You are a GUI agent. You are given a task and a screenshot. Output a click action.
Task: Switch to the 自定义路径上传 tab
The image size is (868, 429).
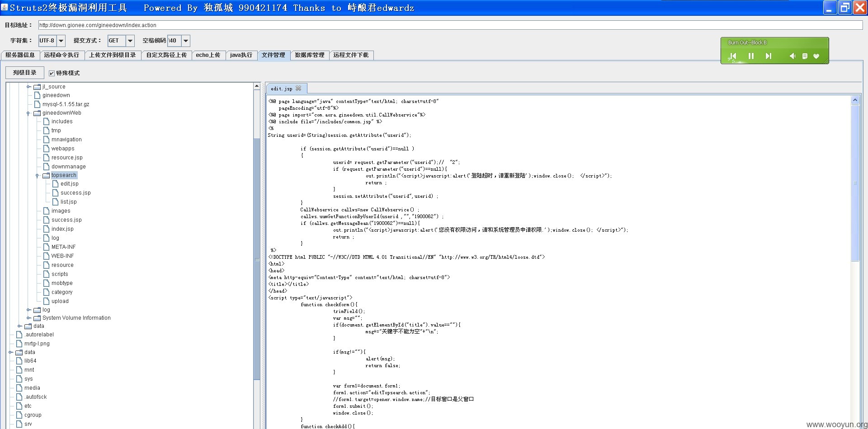166,55
